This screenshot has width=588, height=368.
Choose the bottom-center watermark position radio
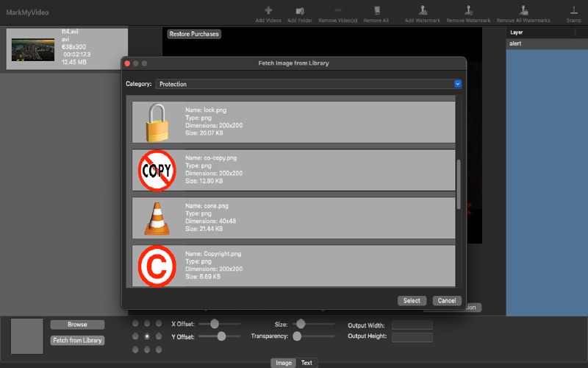coord(147,350)
